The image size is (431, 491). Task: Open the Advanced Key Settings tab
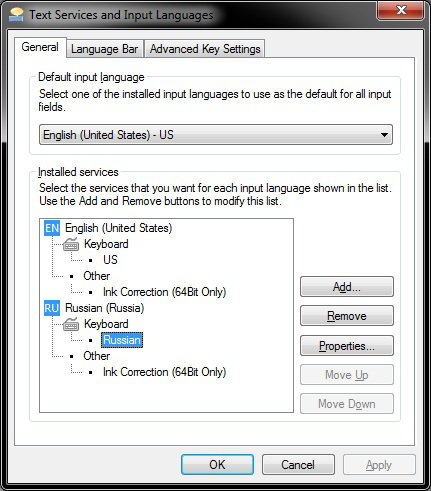205,49
